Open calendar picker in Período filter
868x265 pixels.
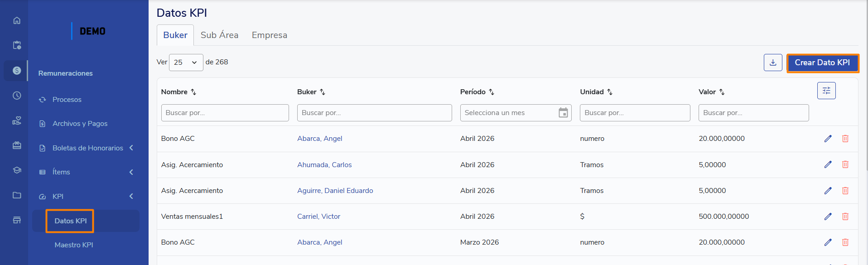point(563,113)
